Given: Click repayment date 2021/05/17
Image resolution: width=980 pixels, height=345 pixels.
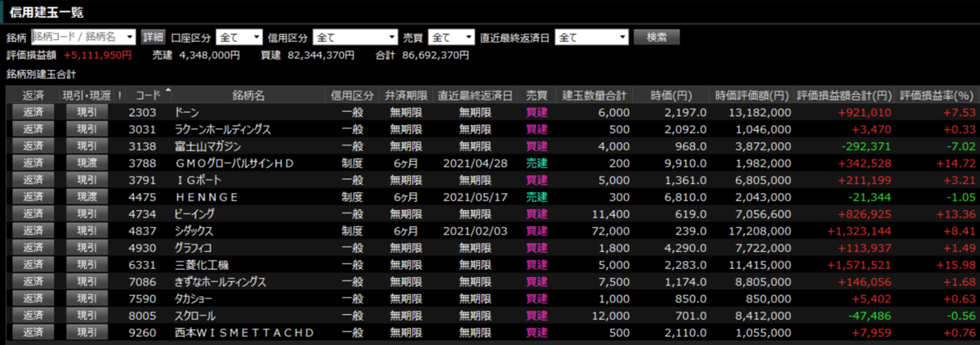Looking at the screenshot, I should [475, 196].
